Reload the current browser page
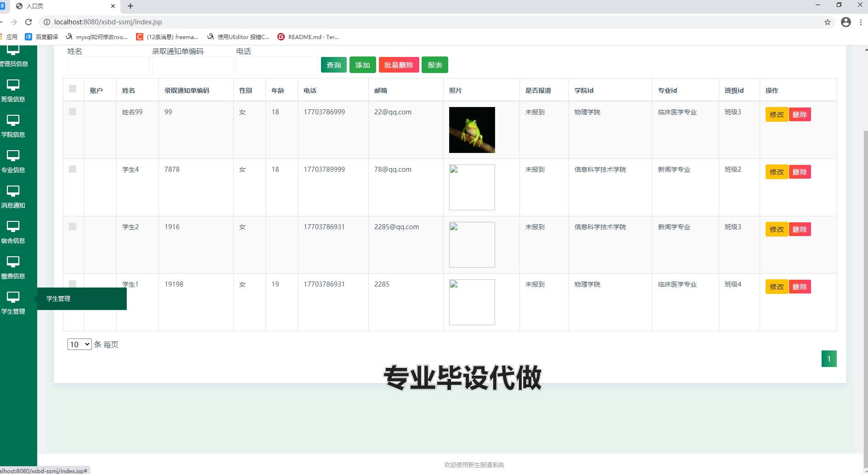868x474 pixels. click(28, 22)
